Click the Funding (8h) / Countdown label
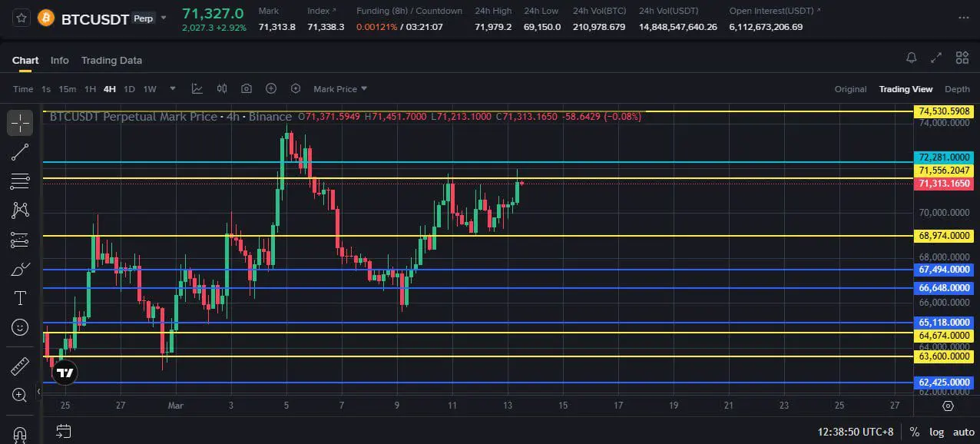The image size is (980, 444). point(409,11)
